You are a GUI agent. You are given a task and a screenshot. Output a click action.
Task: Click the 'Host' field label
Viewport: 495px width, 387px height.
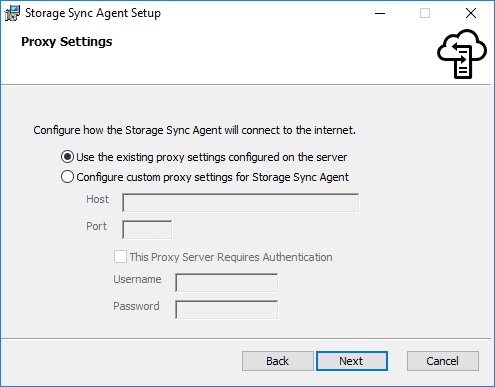tap(97, 199)
